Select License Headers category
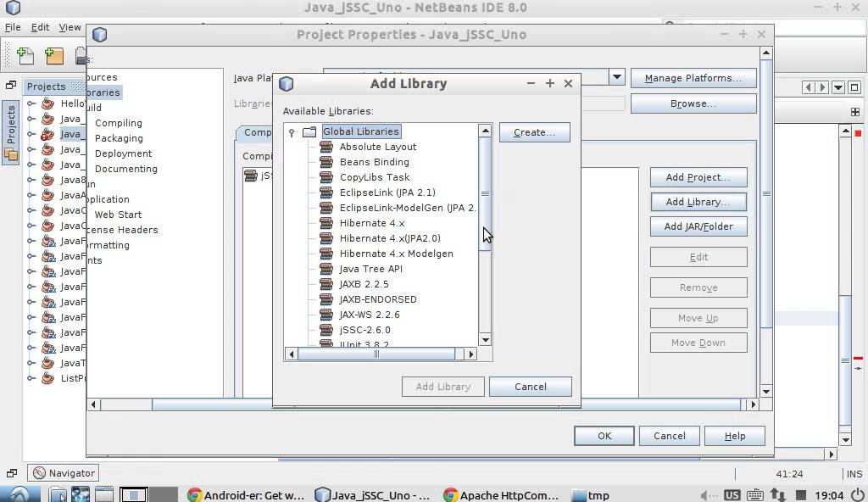This screenshot has width=868, height=502. pyautogui.click(x=122, y=230)
